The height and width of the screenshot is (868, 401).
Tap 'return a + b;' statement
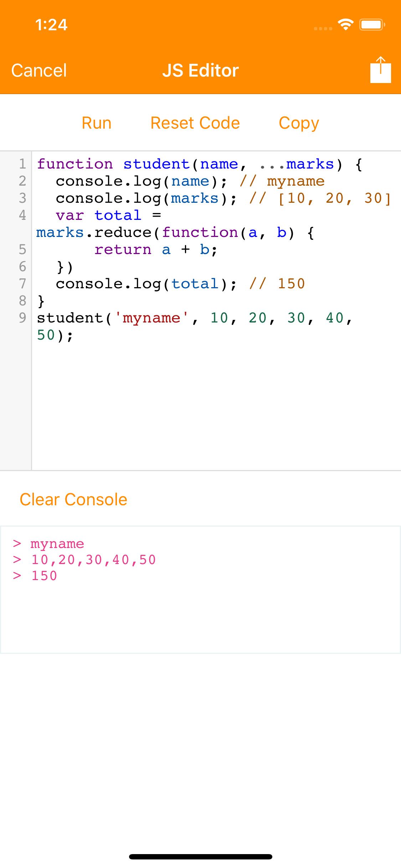coord(156,249)
